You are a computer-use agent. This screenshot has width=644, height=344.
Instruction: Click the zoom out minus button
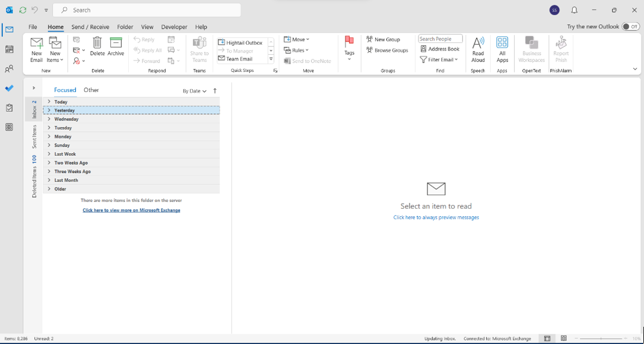click(576, 339)
